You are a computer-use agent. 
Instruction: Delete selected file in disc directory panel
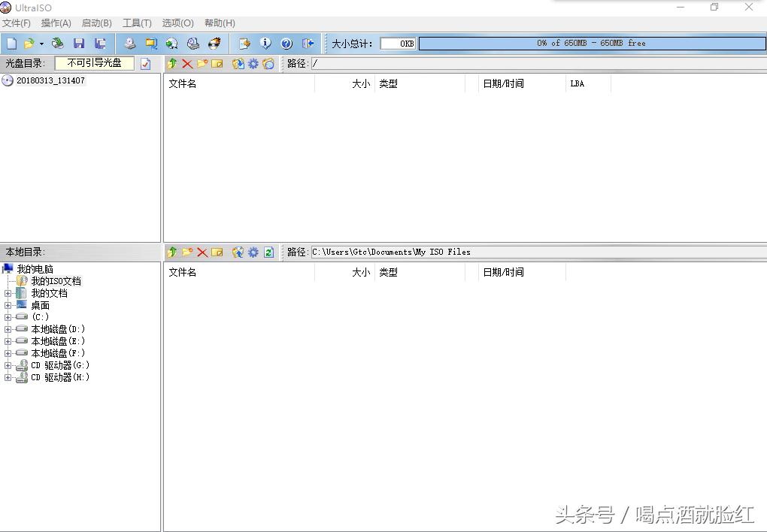pyautogui.click(x=186, y=63)
